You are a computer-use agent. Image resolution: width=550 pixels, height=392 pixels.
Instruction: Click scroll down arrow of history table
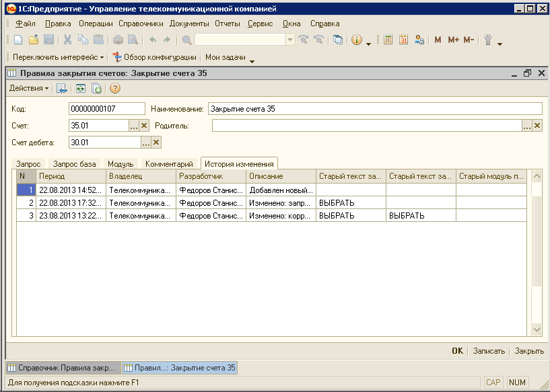coord(537,329)
